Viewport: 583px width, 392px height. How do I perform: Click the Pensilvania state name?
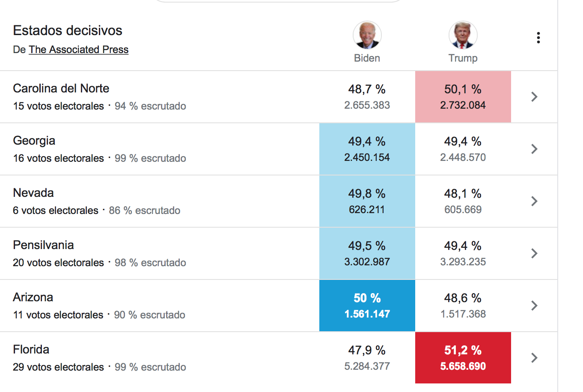[43, 245]
